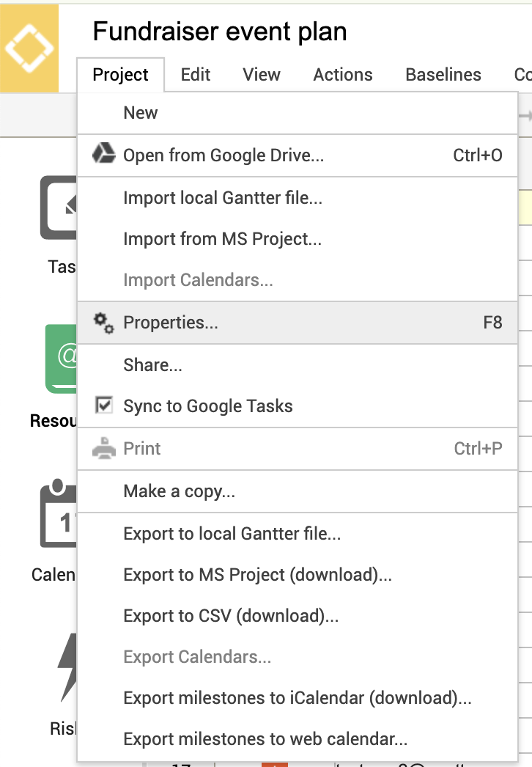Viewport: 532px width, 767px height.
Task: Open the Edit menu
Action: pyautogui.click(x=196, y=75)
